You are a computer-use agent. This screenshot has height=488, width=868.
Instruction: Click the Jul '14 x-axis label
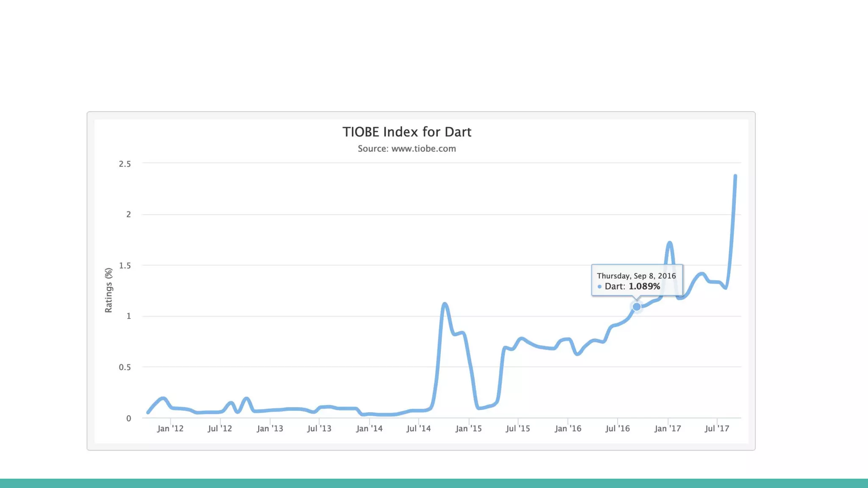pos(418,428)
